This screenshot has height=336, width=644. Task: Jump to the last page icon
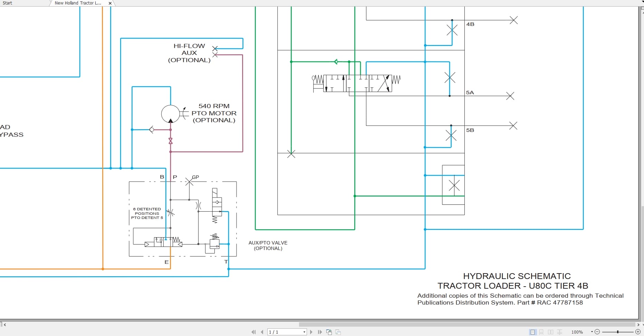320,332
